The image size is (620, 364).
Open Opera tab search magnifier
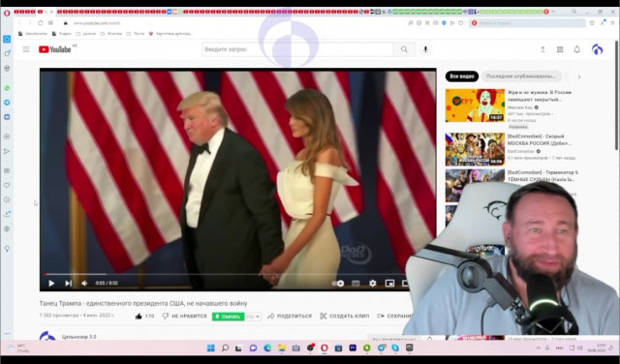click(x=573, y=12)
